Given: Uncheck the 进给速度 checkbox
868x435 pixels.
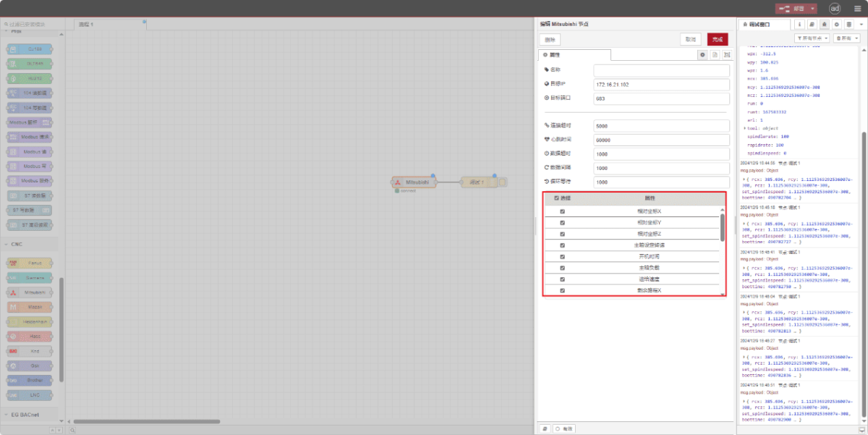Looking at the screenshot, I should tap(562, 279).
